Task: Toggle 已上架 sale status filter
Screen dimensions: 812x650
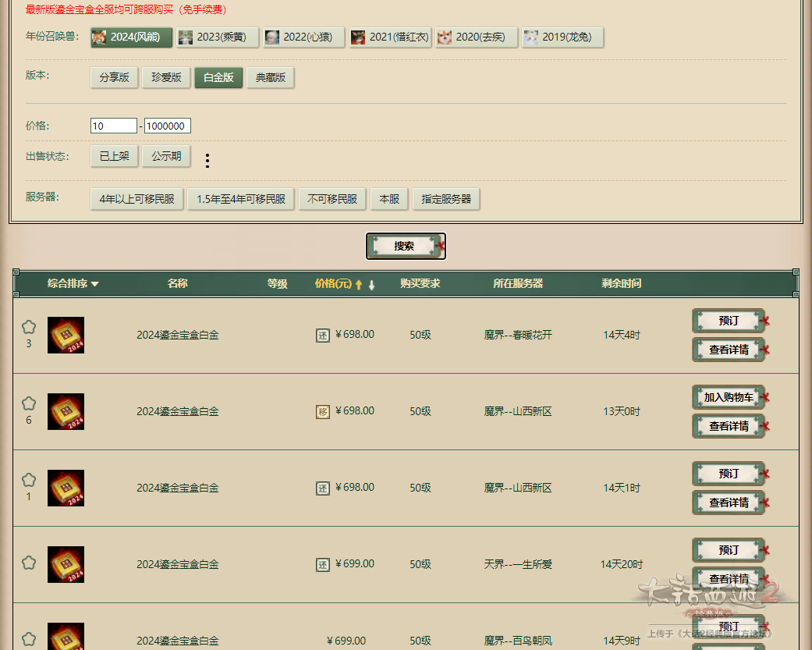Action: click(x=114, y=156)
